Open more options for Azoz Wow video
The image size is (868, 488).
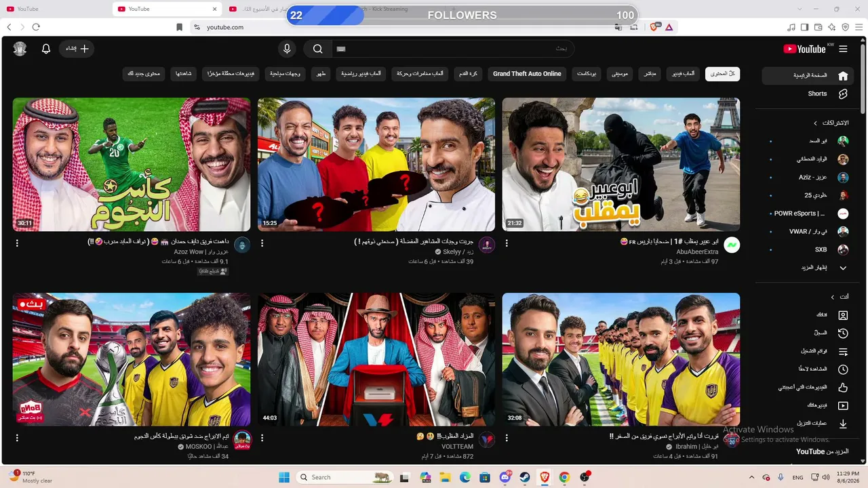click(17, 243)
